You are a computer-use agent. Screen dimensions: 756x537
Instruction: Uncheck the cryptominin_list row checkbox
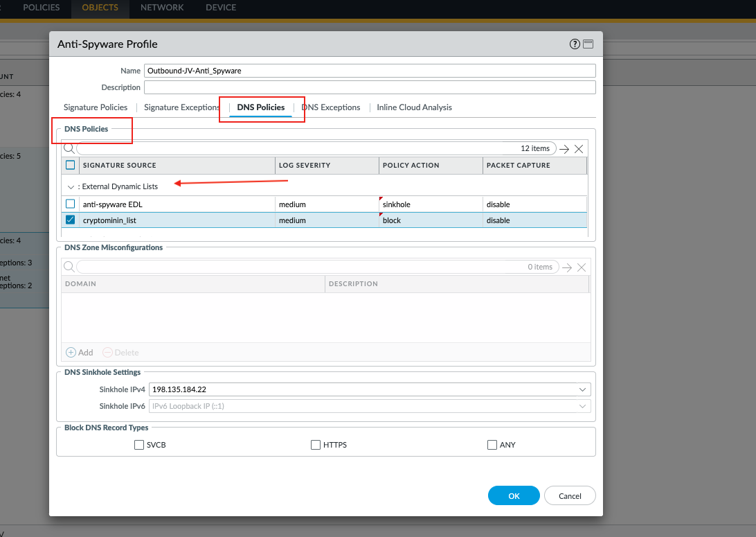point(70,220)
